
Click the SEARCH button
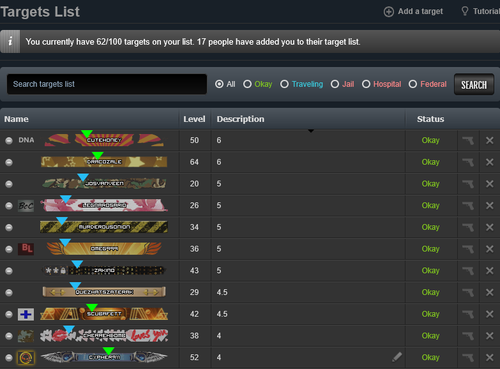474,85
